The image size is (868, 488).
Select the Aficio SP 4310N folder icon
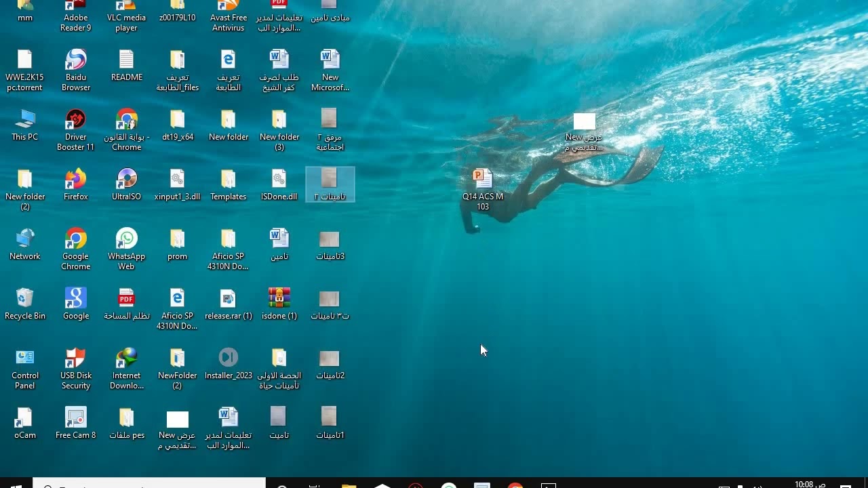[x=228, y=249]
